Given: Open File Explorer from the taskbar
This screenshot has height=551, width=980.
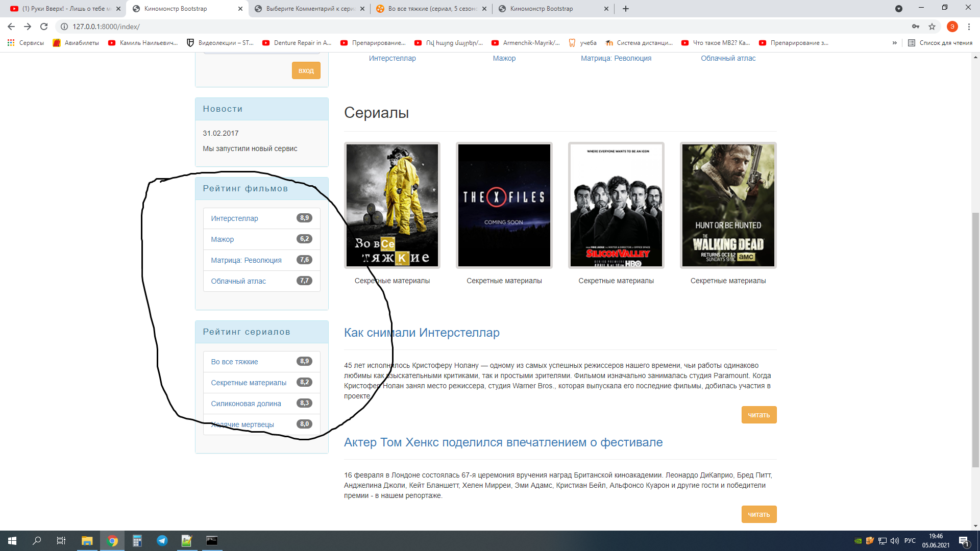Looking at the screenshot, I should click(x=87, y=541).
